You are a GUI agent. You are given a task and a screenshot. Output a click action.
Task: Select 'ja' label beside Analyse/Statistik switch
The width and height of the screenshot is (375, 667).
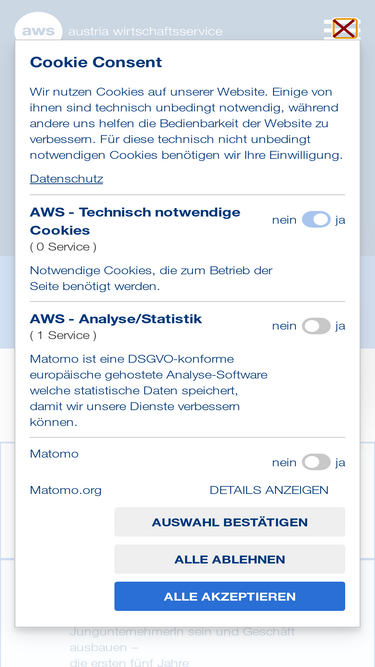340,326
